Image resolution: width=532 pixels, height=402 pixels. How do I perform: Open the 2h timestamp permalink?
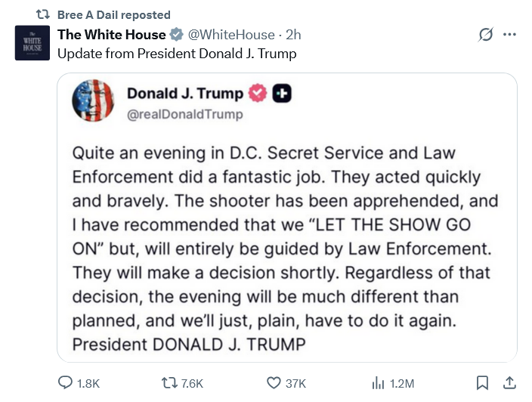click(293, 35)
